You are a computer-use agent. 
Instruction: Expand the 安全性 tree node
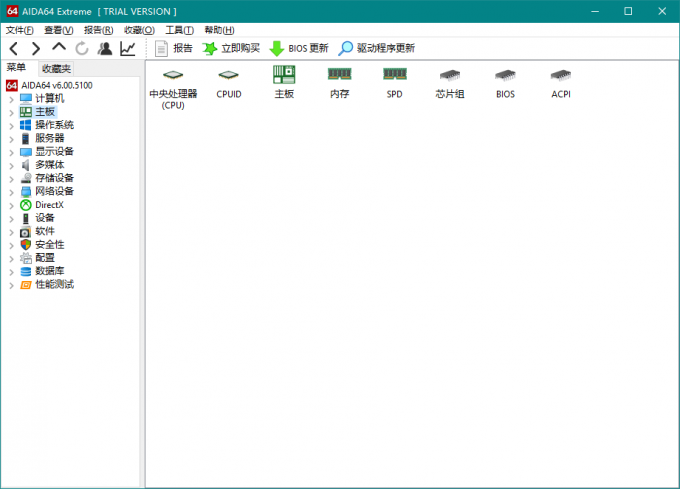(12, 246)
